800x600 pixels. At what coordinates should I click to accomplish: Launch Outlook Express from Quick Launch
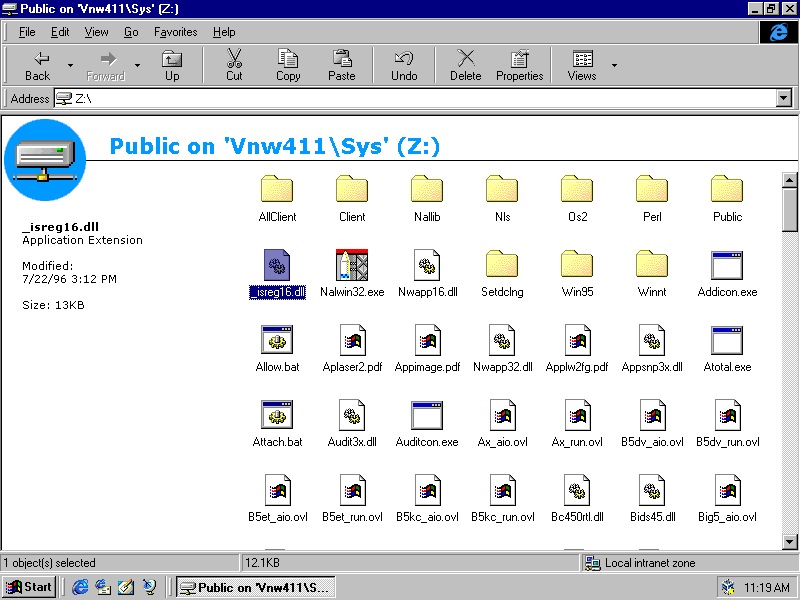(103, 587)
